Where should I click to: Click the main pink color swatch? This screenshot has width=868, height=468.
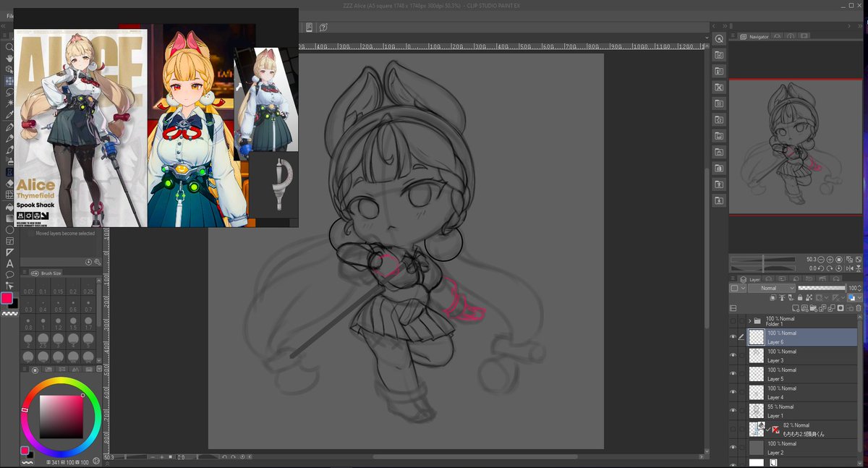[x=7, y=297]
